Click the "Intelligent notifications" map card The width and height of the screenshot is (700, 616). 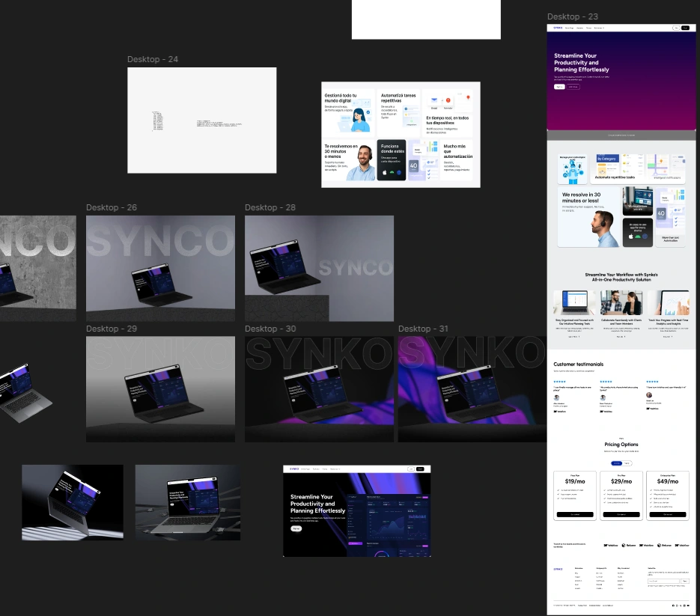(x=666, y=168)
